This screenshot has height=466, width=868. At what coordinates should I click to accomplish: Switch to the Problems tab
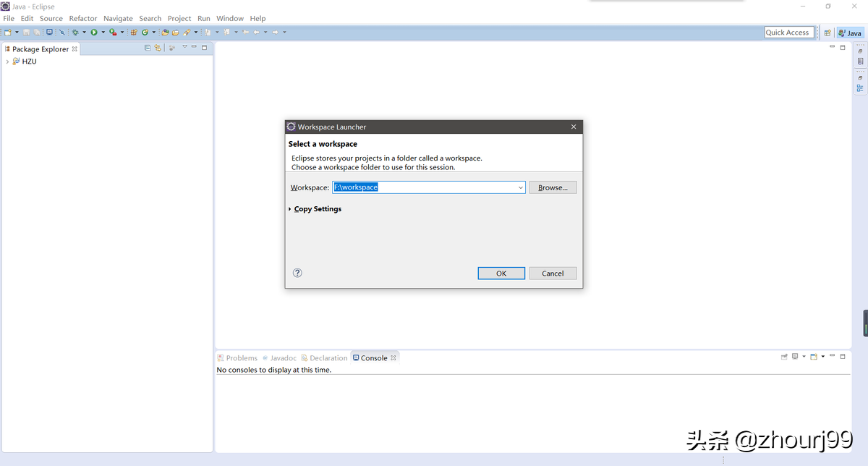click(237, 357)
